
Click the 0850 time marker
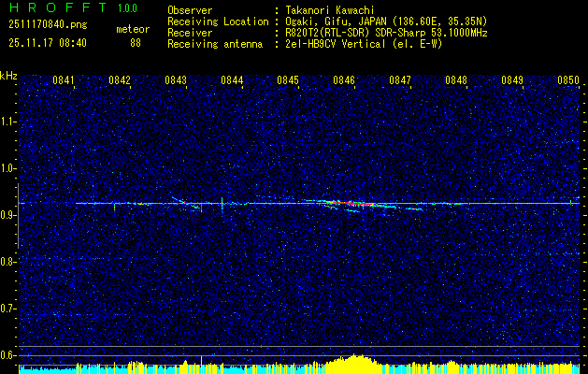tap(568, 80)
